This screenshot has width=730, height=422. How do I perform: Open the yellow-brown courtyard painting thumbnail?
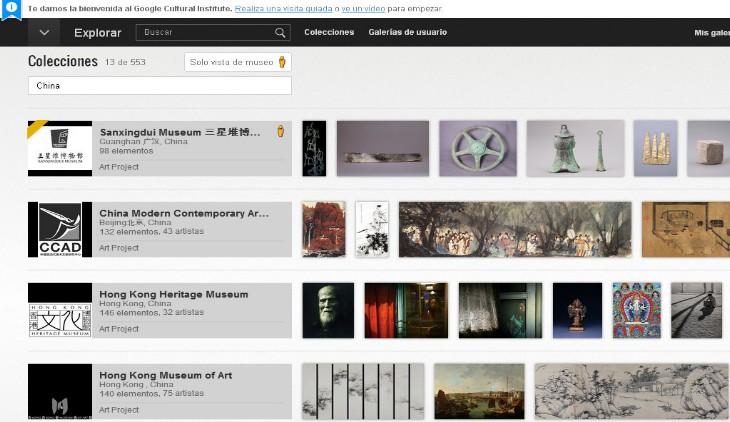click(686, 229)
